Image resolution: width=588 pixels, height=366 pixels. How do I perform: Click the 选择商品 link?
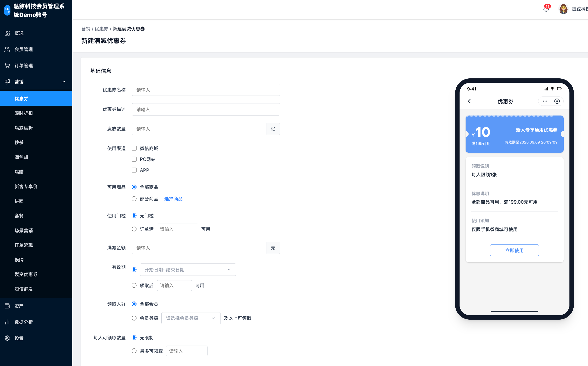[173, 199]
